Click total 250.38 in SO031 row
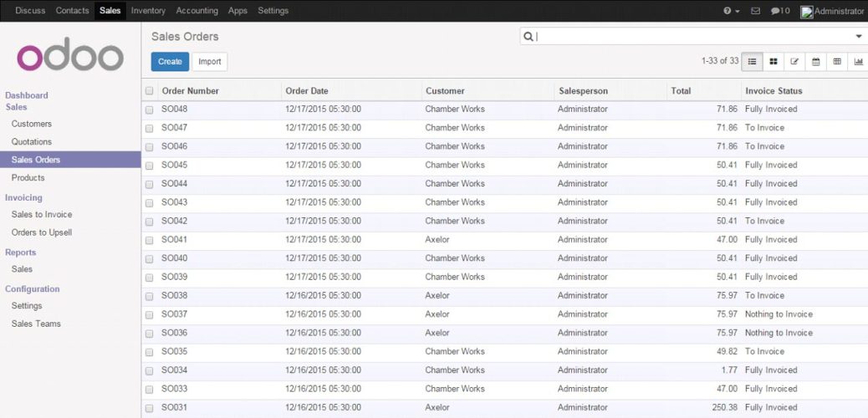The height and width of the screenshot is (418, 868). click(x=724, y=407)
